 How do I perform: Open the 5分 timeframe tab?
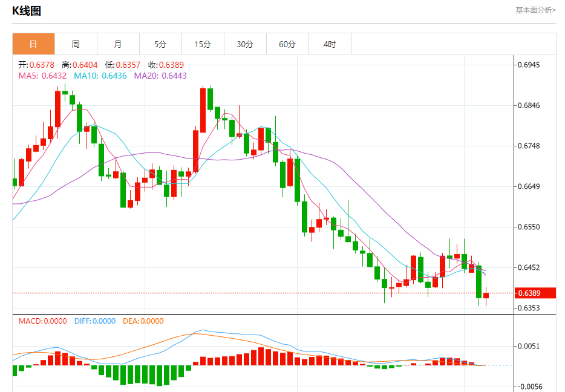[160, 44]
